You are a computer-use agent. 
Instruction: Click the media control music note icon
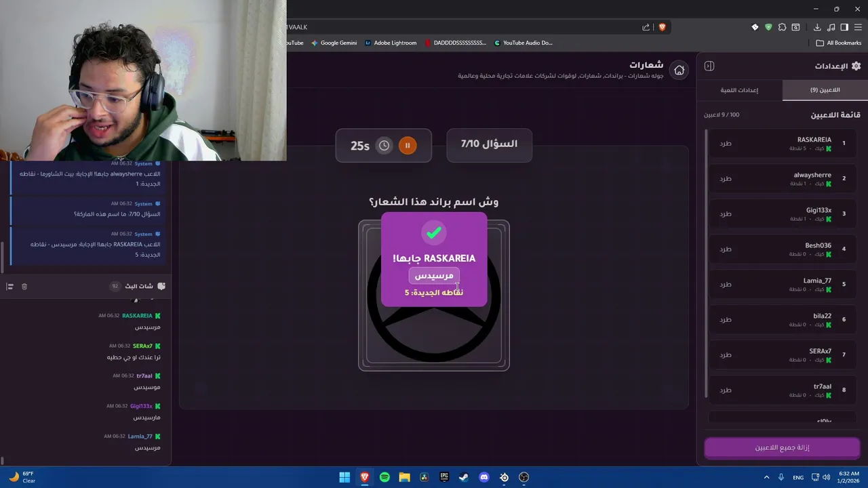click(831, 27)
